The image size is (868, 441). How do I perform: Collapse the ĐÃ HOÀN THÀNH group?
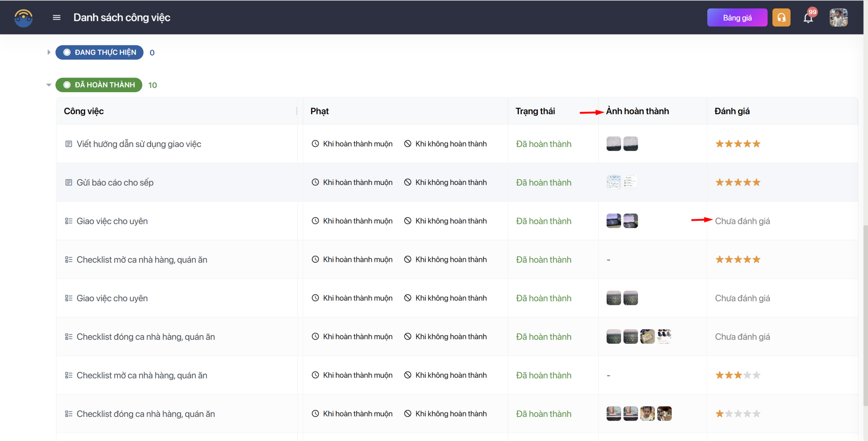(49, 85)
